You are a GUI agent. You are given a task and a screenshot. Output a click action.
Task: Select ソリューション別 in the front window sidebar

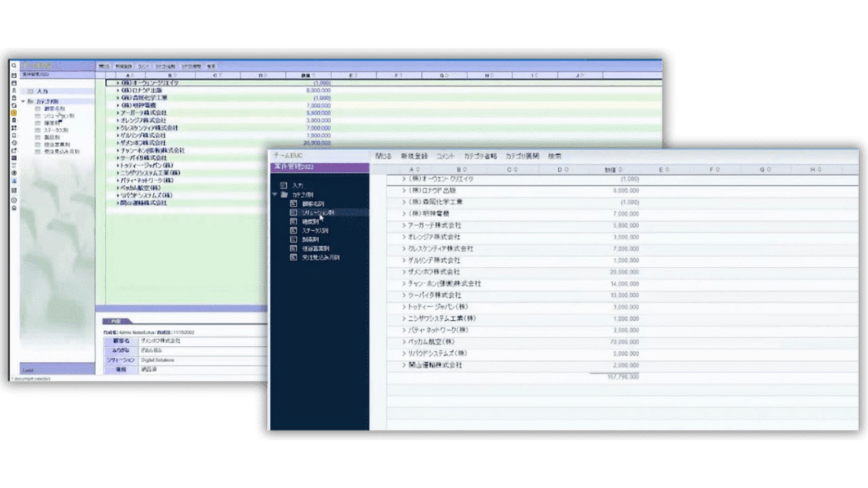[x=318, y=213]
